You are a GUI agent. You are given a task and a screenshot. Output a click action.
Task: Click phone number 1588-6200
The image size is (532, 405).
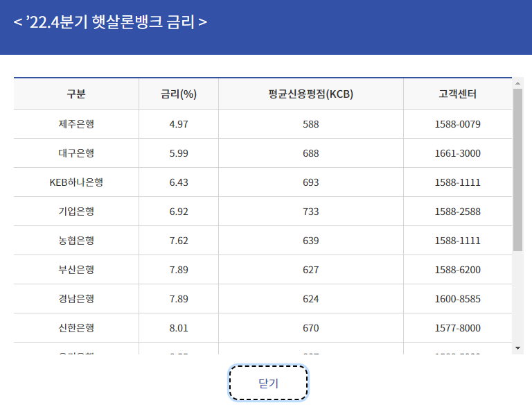458,270
